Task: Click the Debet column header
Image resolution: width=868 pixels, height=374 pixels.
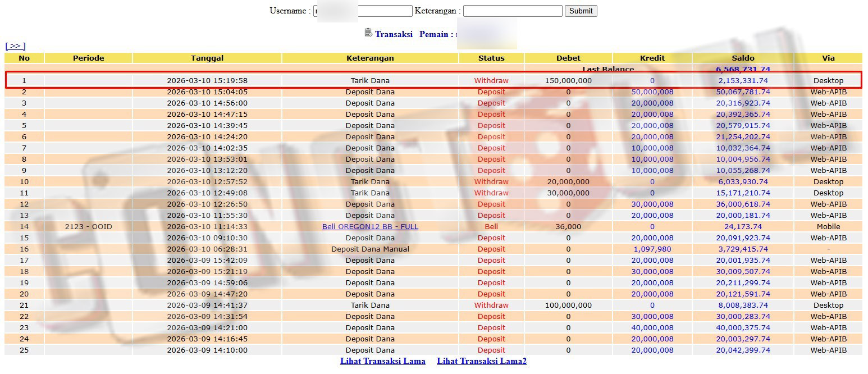Action: [x=568, y=58]
